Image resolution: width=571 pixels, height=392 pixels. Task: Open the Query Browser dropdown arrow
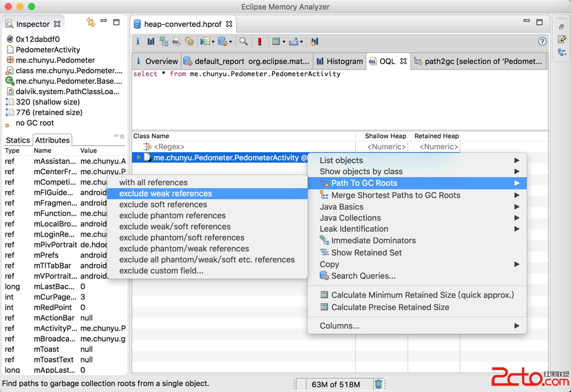(231, 42)
